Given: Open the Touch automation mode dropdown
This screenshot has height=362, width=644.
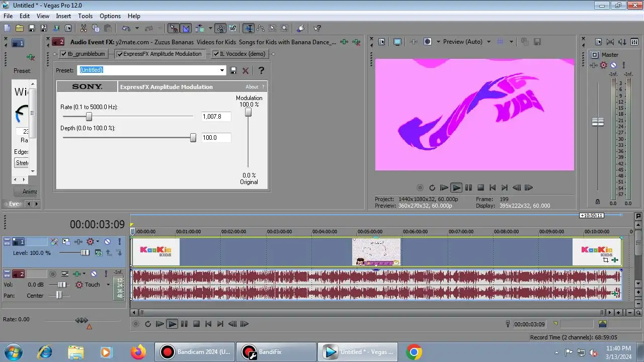Looking at the screenshot, I should (108, 285).
